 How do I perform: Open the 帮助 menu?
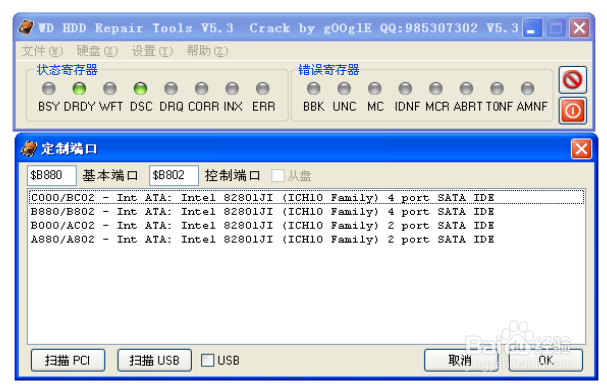coord(207,51)
